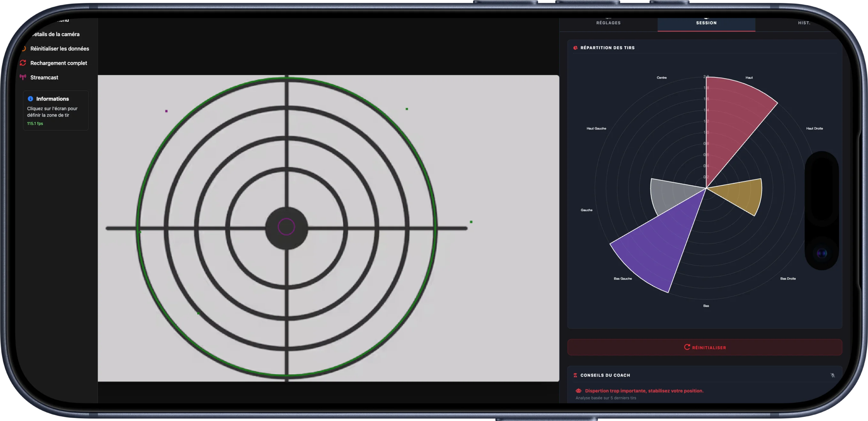Click the robot icon beside dispersion warning
The image size is (868, 421).
pos(579,391)
